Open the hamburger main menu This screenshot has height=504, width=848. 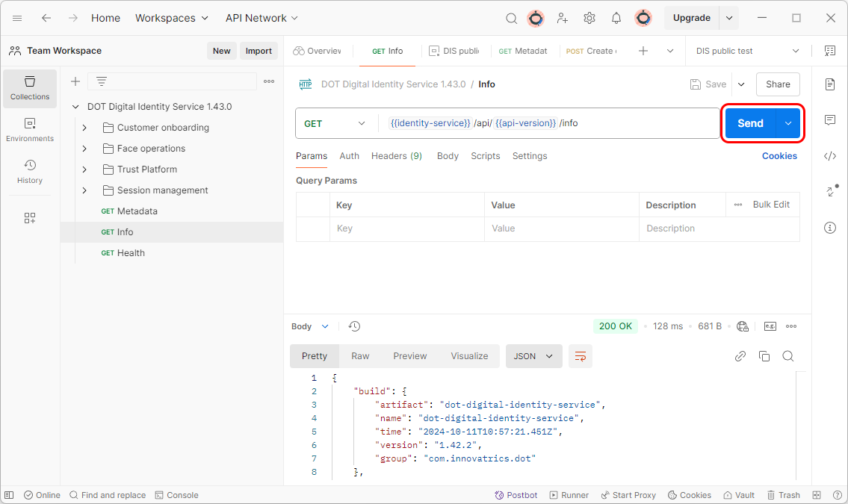coord(17,18)
